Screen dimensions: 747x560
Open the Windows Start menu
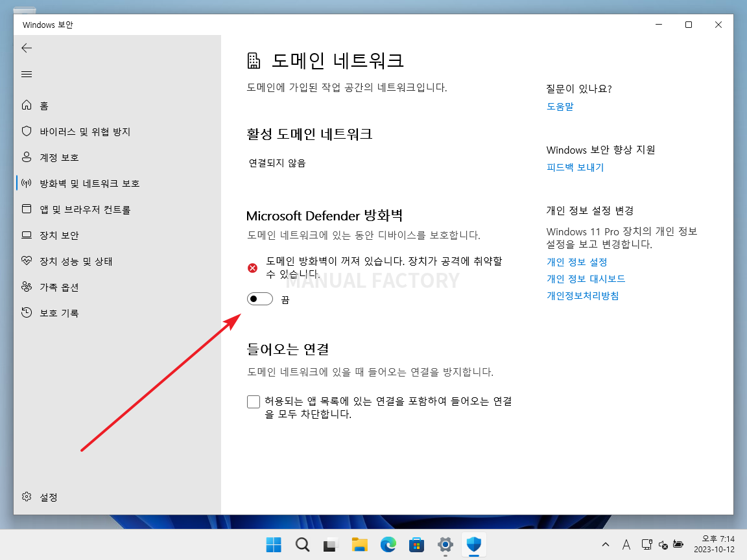(x=274, y=544)
